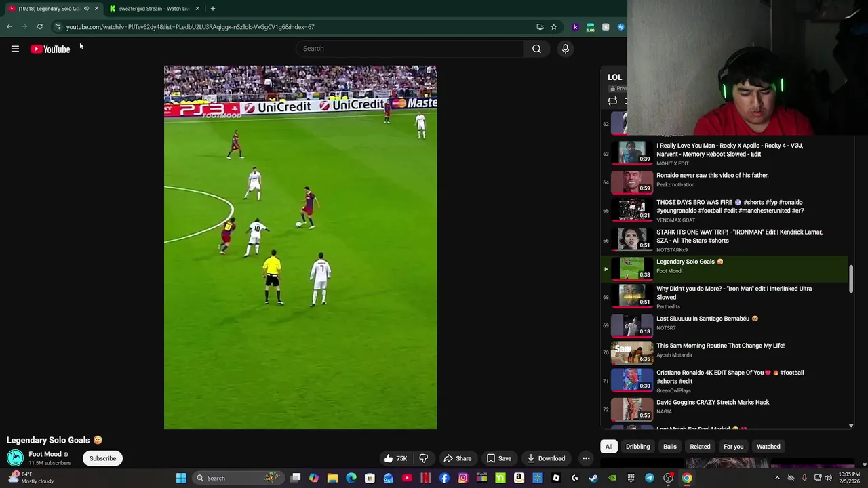
Task: Toggle loop playlist icon
Action: [x=612, y=101]
